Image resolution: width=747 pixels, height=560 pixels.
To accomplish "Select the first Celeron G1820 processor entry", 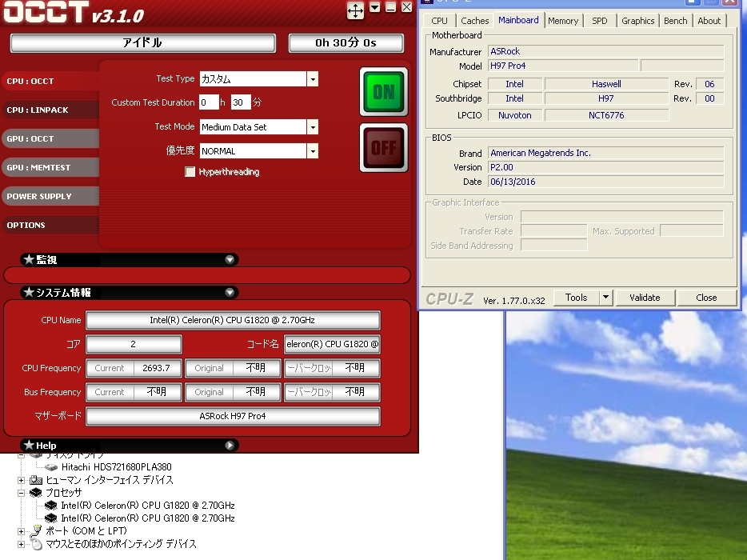I will click(148, 505).
